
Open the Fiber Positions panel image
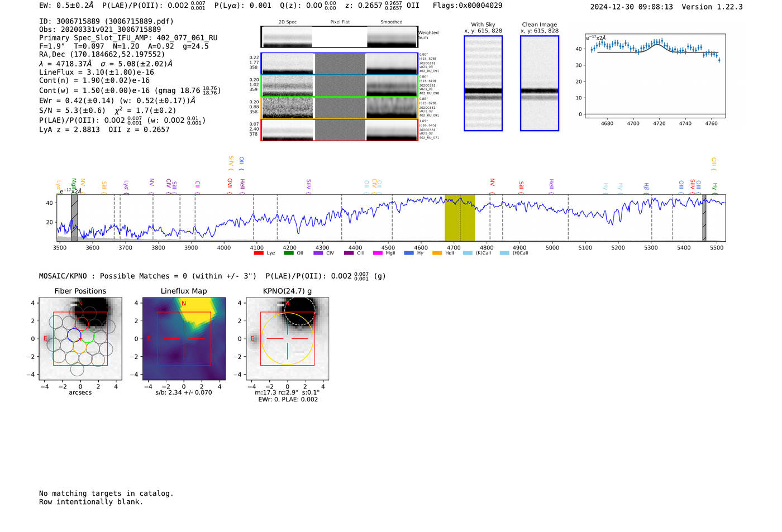(x=80, y=339)
